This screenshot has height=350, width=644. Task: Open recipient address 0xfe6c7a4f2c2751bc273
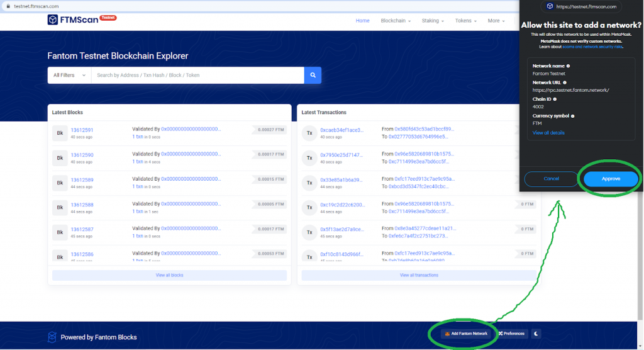[418, 236]
